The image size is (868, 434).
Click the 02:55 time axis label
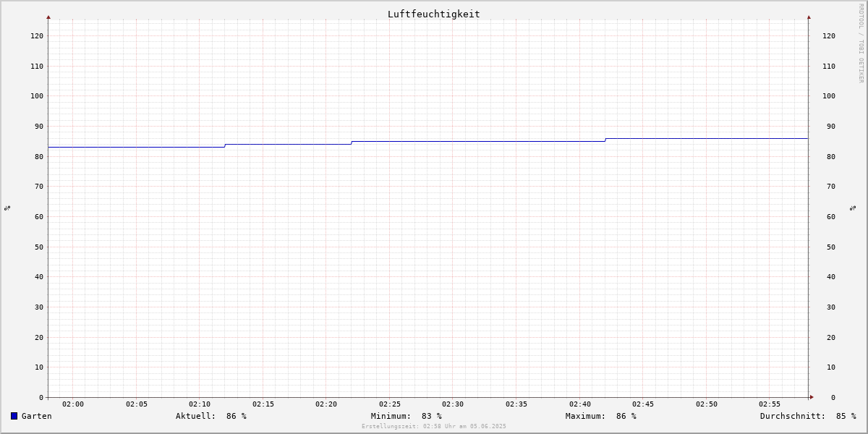pos(770,404)
